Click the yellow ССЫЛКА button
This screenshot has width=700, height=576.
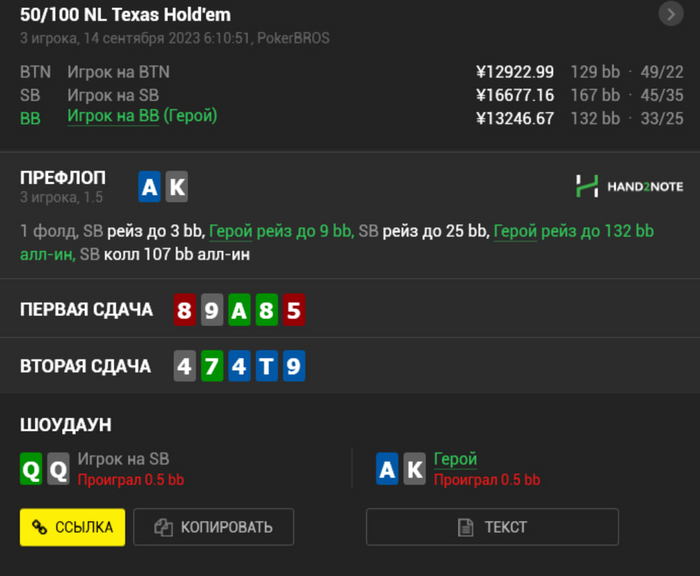[x=72, y=527]
